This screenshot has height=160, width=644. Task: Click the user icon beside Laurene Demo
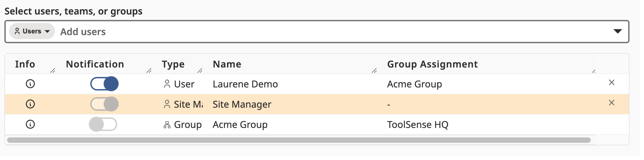[167, 84]
